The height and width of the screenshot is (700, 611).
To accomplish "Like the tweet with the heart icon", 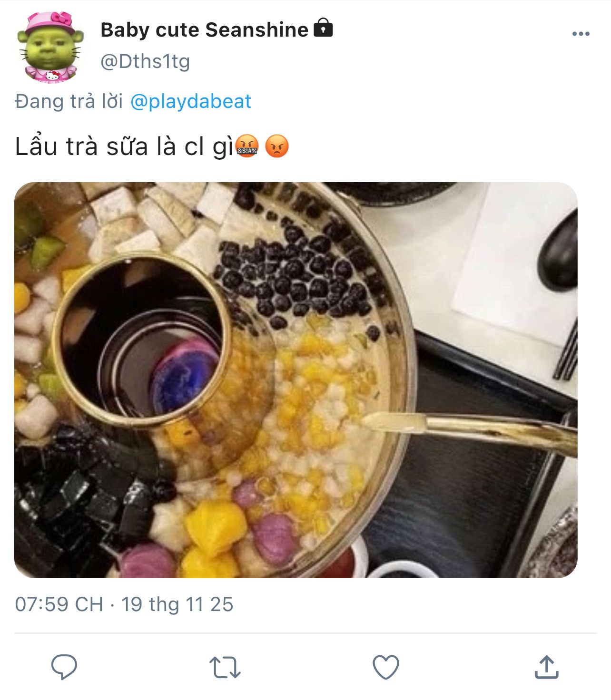I will click(x=385, y=667).
